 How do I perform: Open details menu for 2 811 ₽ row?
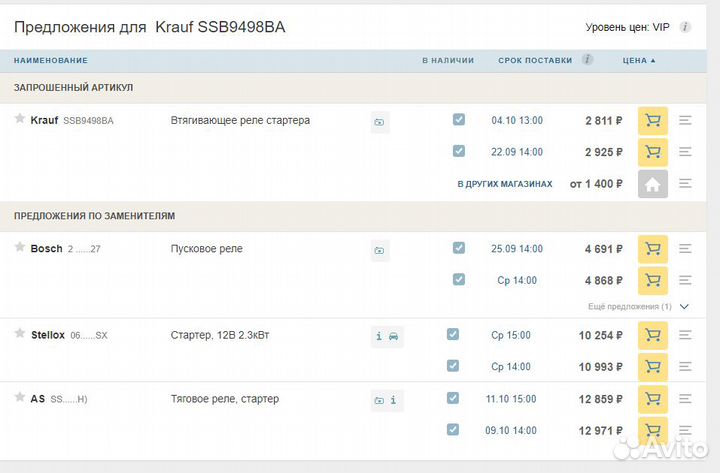685,120
